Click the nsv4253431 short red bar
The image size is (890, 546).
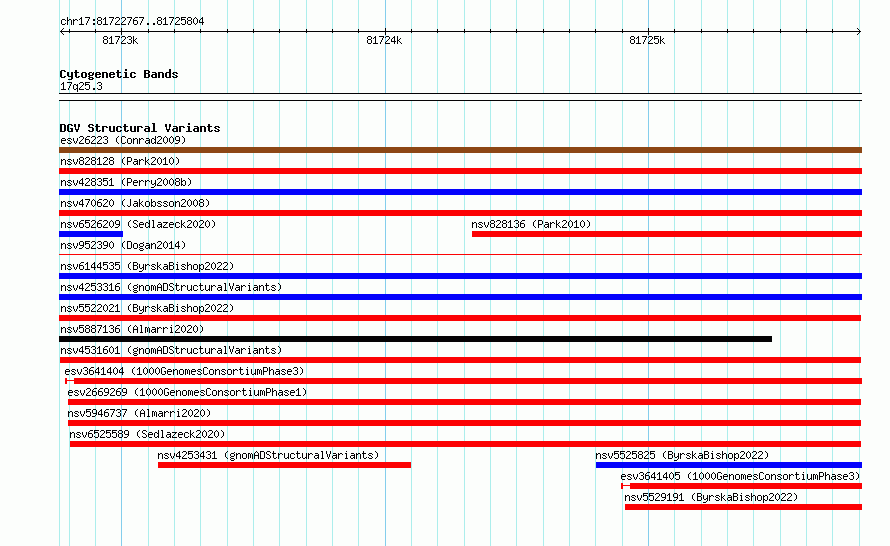284,465
